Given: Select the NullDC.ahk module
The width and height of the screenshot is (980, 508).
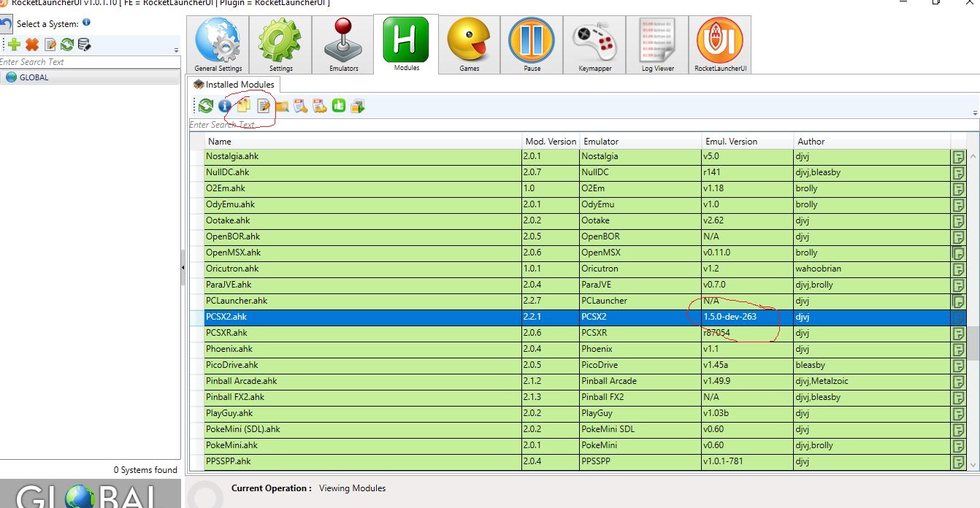Looking at the screenshot, I should point(578,172).
